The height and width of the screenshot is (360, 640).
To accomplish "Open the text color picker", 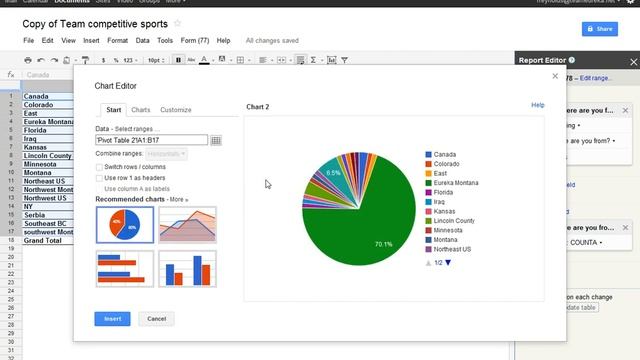I will tap(204, 60).
